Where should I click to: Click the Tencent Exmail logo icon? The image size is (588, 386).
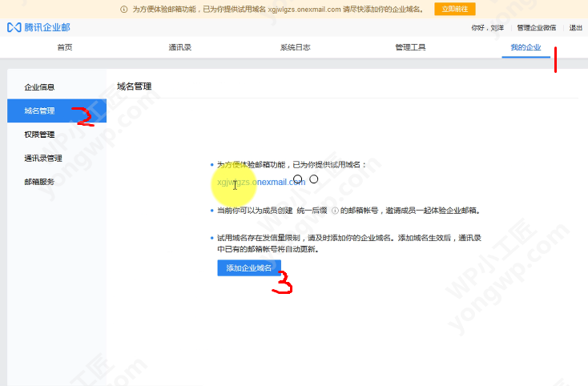click(x=14, y=27)
